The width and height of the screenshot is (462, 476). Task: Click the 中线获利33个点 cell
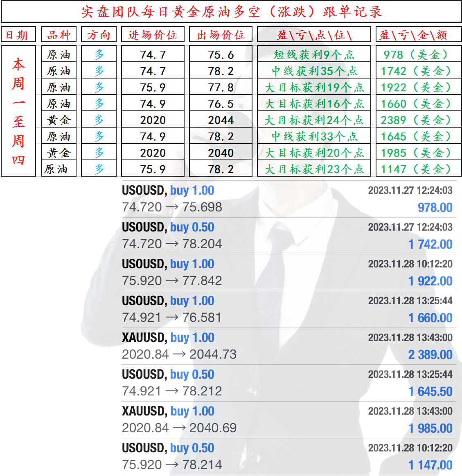314,136
